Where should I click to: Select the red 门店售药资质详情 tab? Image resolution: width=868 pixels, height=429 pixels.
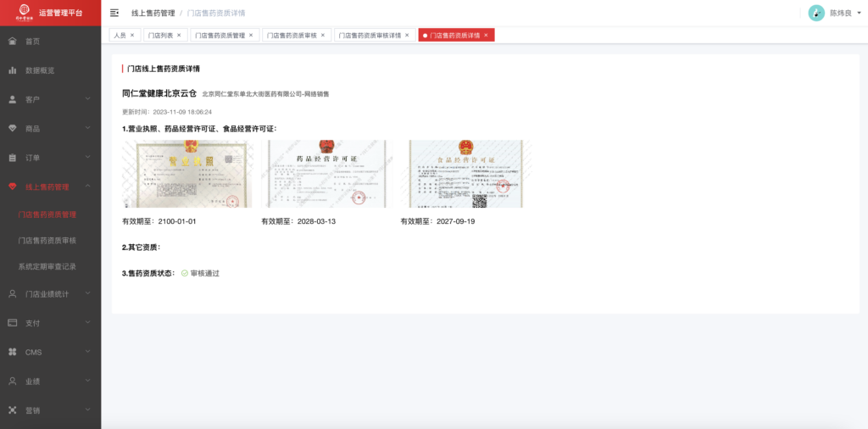[x=455, y=35]
